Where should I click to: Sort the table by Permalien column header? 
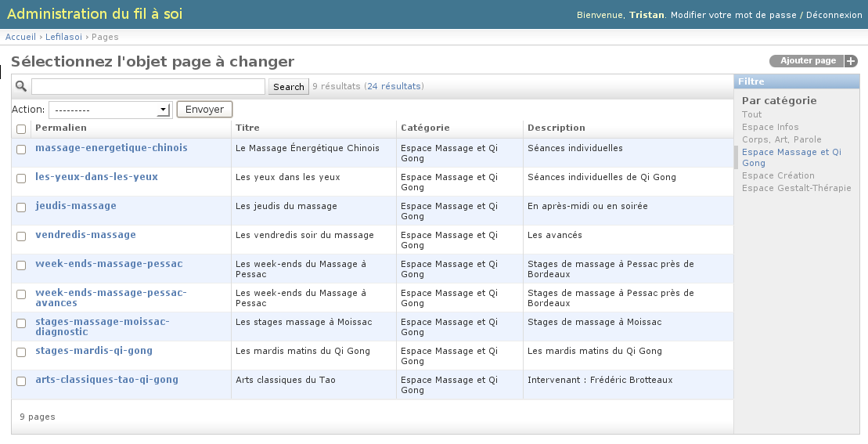pos(61,128)
